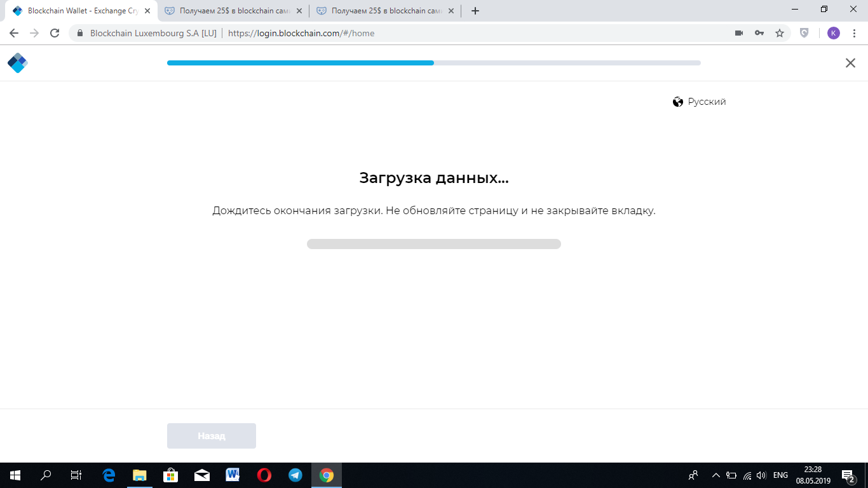Click the Blockchain logo icon
Screen dimensions: 868x488
tap(18, 63)
